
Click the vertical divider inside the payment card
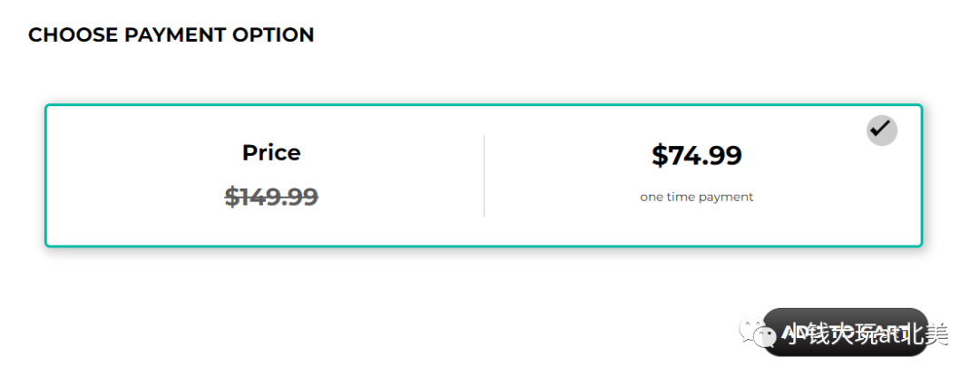[484, 176]
